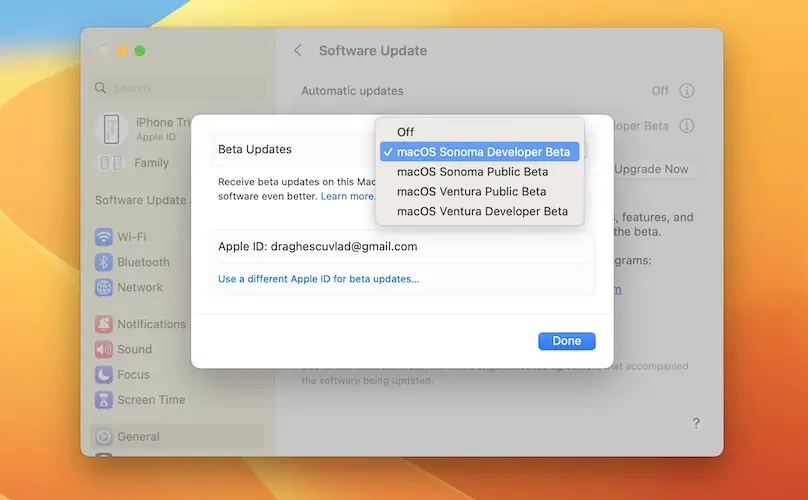Go back with the chevron arrow
This screenshot has width=808, height=500.
[x=298, y=51]
